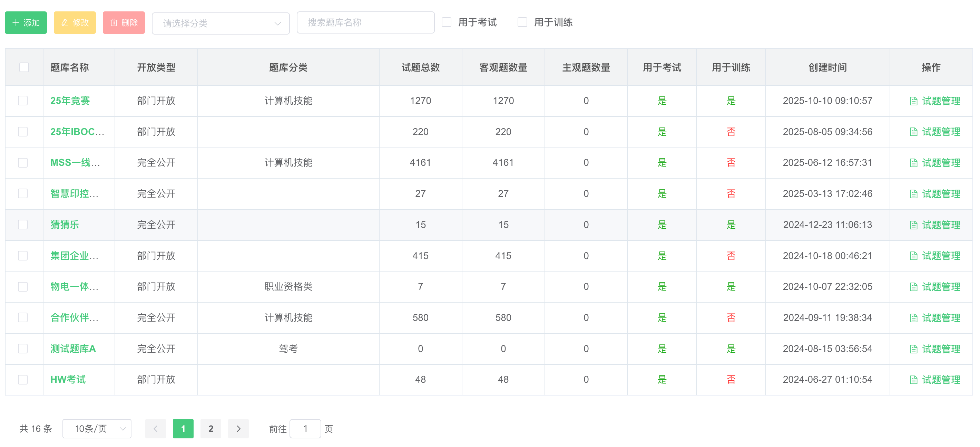Select the row checkbox for 25年竞赛
Image resolution: width=980 pixels, height=447 pixels.
23,101
